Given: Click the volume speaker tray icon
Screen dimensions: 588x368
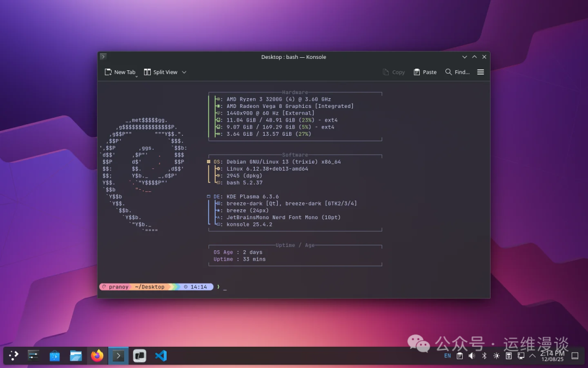Looking at the screenshot, I should pos(471,356).
